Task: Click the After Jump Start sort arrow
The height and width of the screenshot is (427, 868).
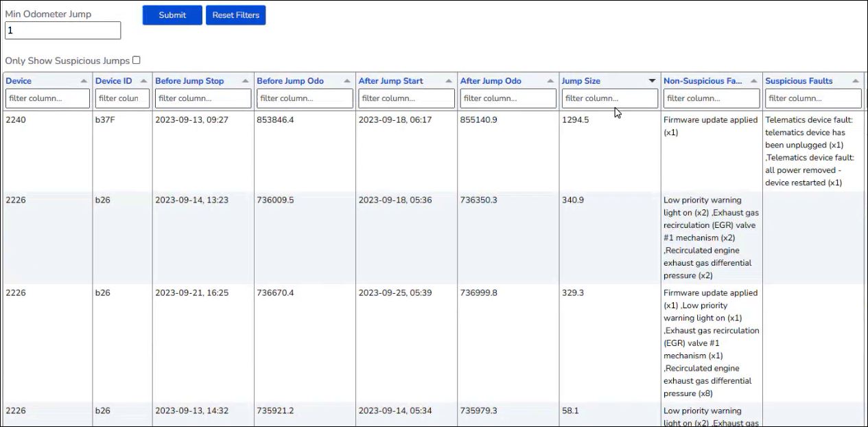Action: [449, 81]
